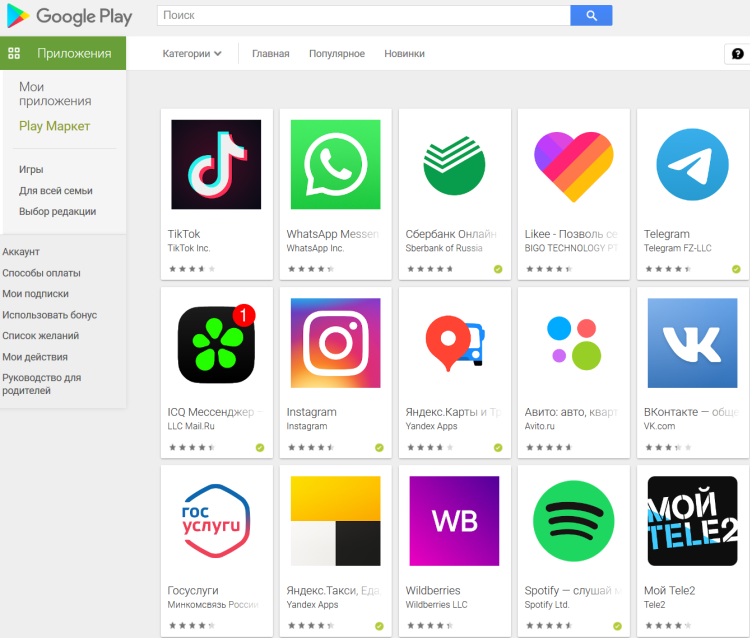The width and height of the screenshot is (750, 638).
Task: Click the Spotify app icon
Action: pyautogui.click(x=574, y=521)
